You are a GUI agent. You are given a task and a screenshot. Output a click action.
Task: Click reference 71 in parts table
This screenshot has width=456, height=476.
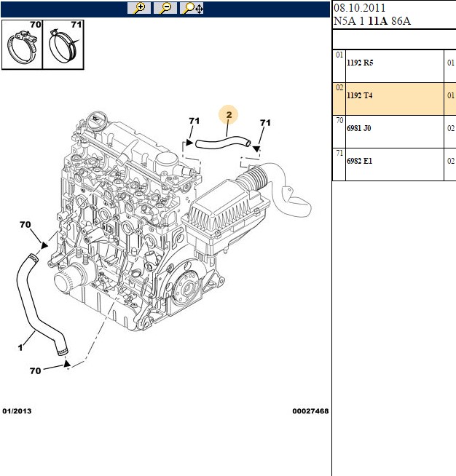point(339,154)
